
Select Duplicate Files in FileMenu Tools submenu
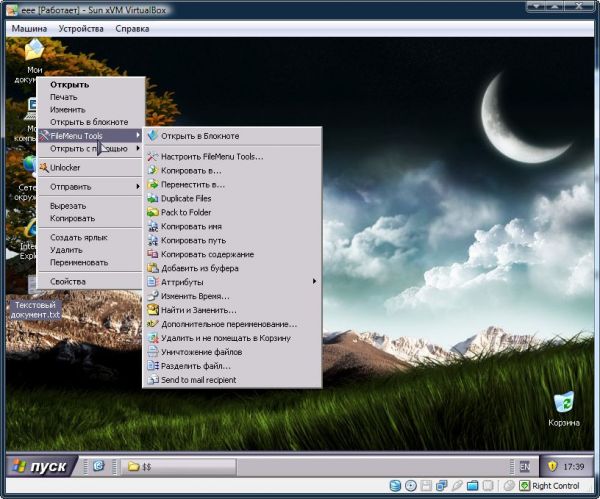186,198
